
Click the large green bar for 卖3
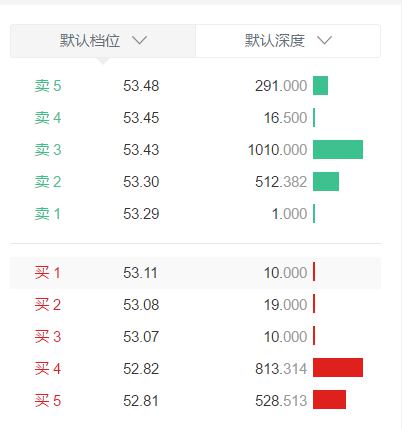[338, 150]
